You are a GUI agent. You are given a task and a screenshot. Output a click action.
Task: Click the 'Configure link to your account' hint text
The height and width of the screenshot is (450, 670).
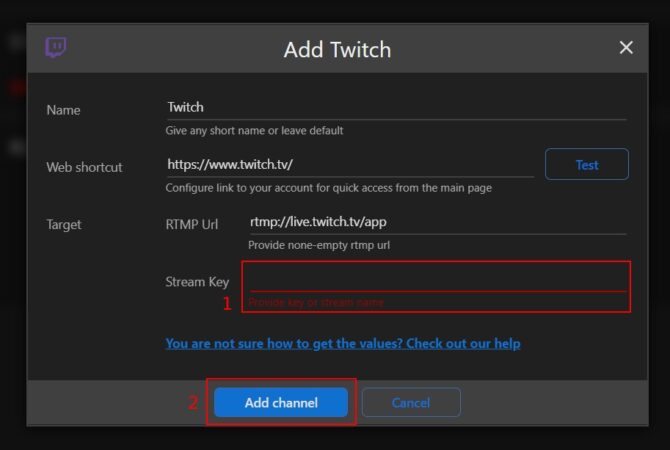[x=329, y=188]
